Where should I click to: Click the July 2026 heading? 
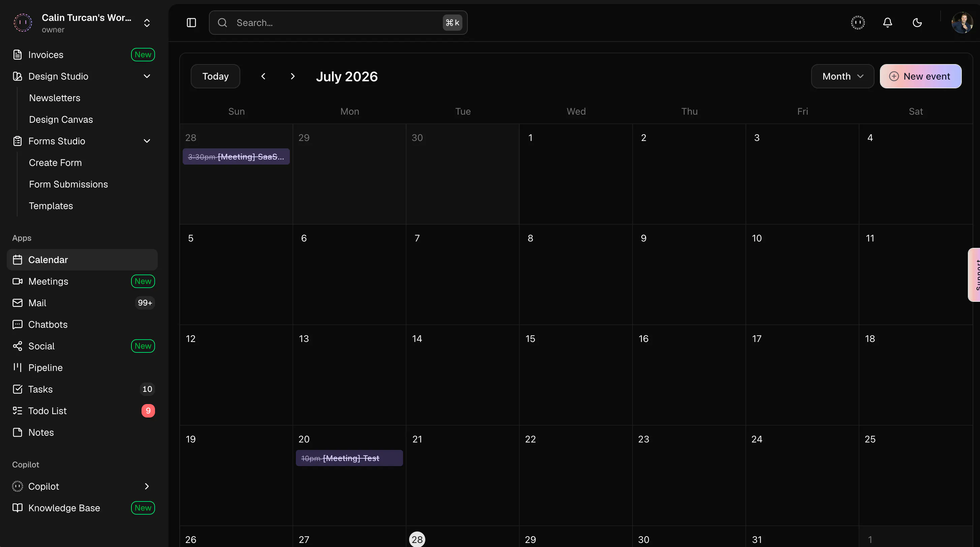coord(347,77)
